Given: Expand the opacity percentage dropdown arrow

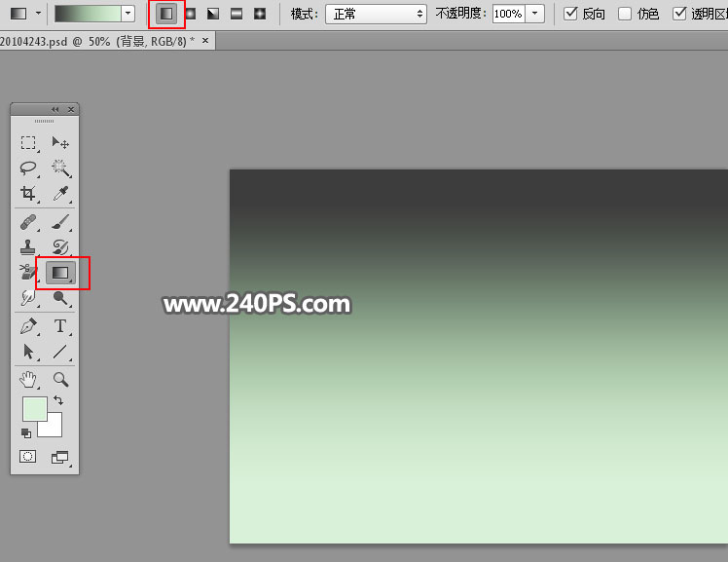Looking at the screenshot, I should pyautogui.click(x=535, y=14).
